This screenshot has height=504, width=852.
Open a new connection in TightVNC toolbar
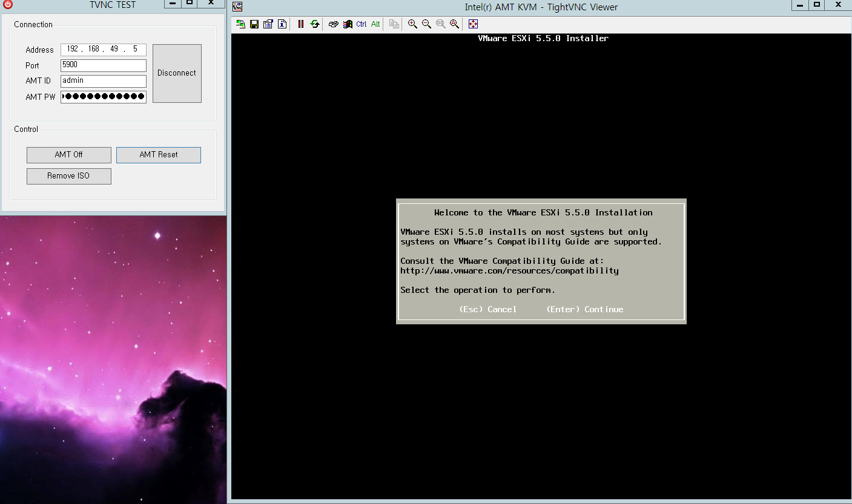point(240,24)
